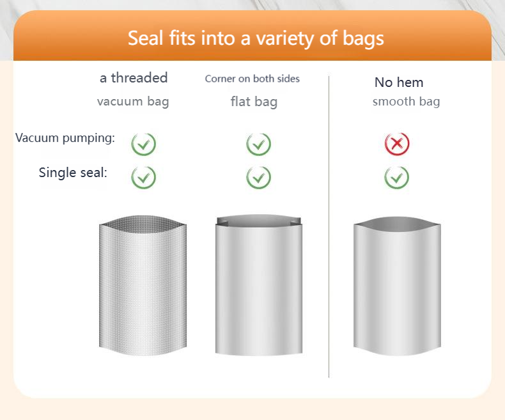The image size is (505, 420).
Task: Click the "No hem" column heading
Action: pos(399,82)
